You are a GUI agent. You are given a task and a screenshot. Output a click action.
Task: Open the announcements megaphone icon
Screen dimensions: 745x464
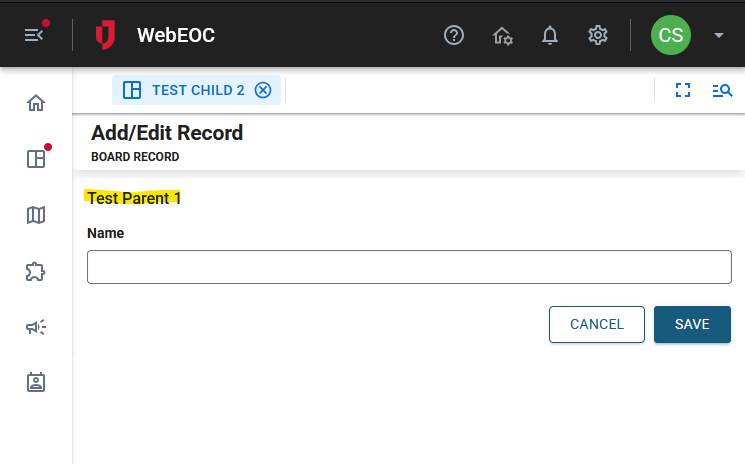point(36,327)
